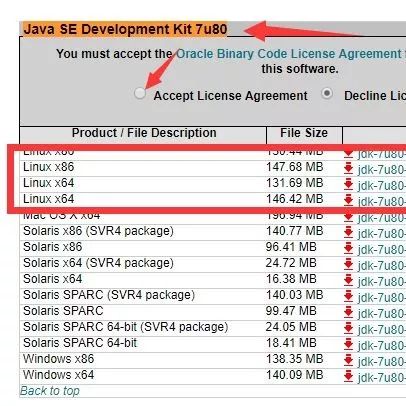
Task: Click the Back to top link
Action: click(50, 391)
